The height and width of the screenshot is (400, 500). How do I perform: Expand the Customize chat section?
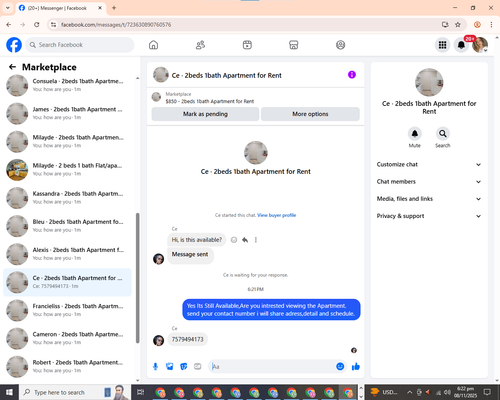coord(429,164)
